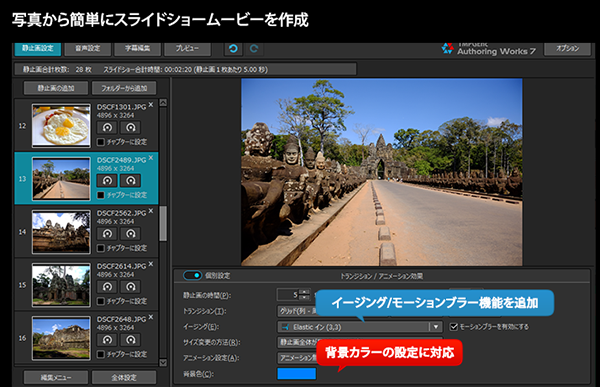Open the イージング Elastic イン dropdown
The image size is (600, 387).
(360, 327)
